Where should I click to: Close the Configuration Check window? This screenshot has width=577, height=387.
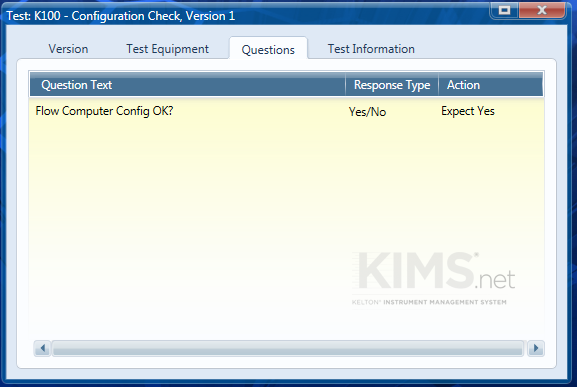[x=542, y=10]
